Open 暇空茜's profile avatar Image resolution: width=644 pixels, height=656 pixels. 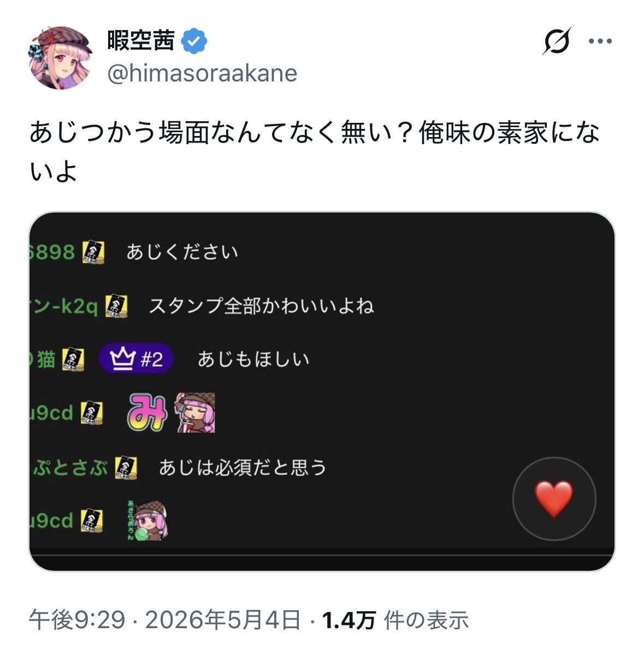60,57
